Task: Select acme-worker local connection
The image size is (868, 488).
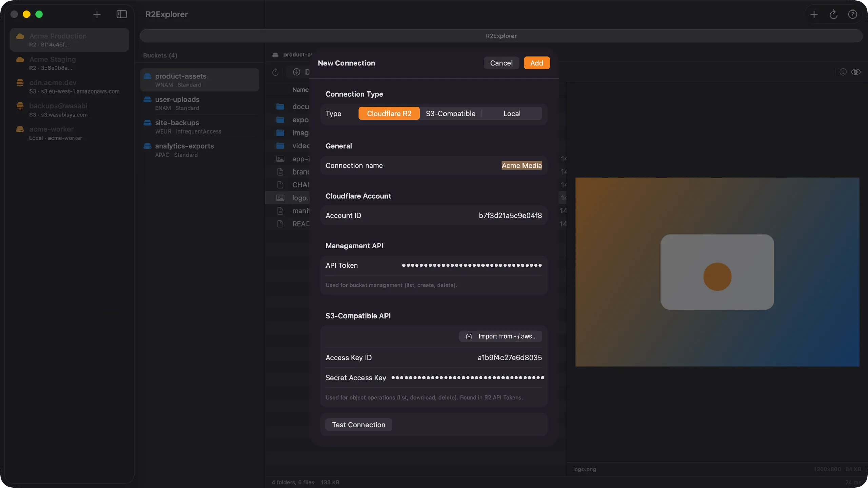Action: pyautogui.click(x=70, y=133)
